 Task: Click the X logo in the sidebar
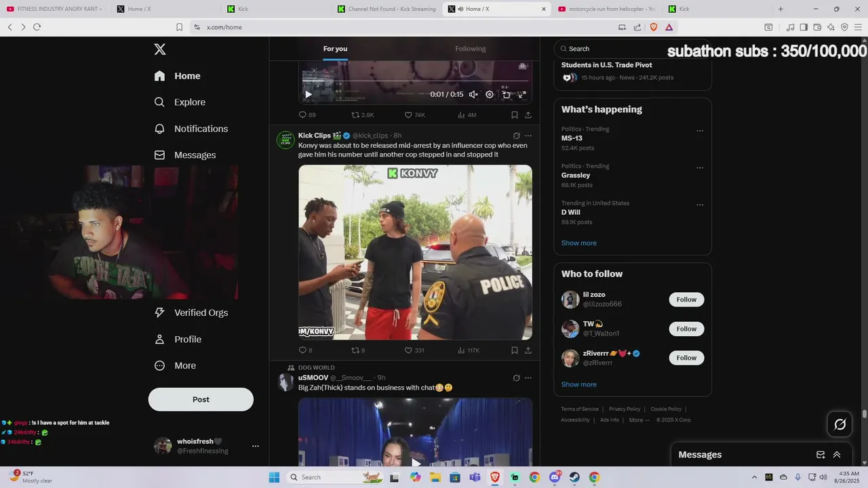pos(160,49)
